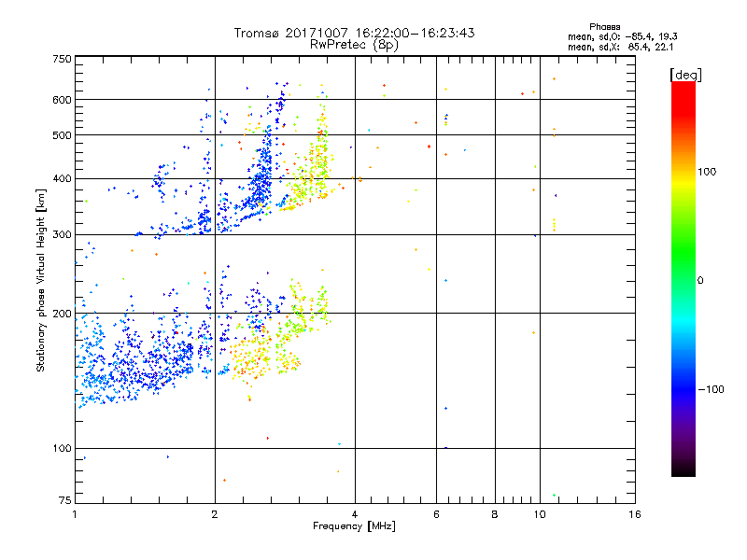Click the y-axis tick label '600'
This screenshot has height=560, width=747.
click(62, 100)
